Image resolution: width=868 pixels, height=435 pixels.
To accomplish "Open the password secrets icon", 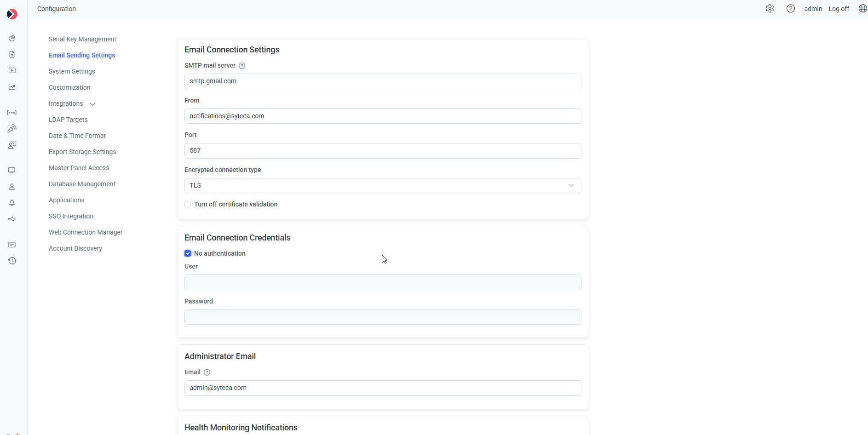I will pos(12,113).
